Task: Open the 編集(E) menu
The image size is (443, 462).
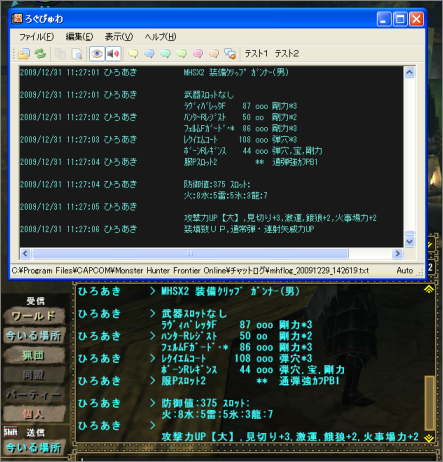Action: [x=79, y=36]
